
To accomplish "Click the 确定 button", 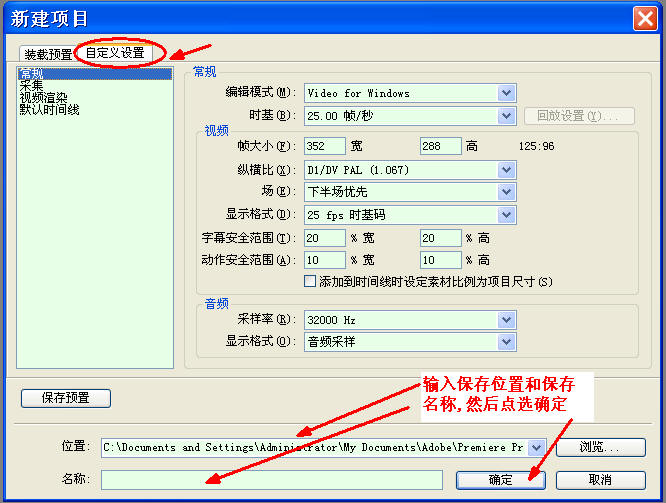I will coord(501,480).
